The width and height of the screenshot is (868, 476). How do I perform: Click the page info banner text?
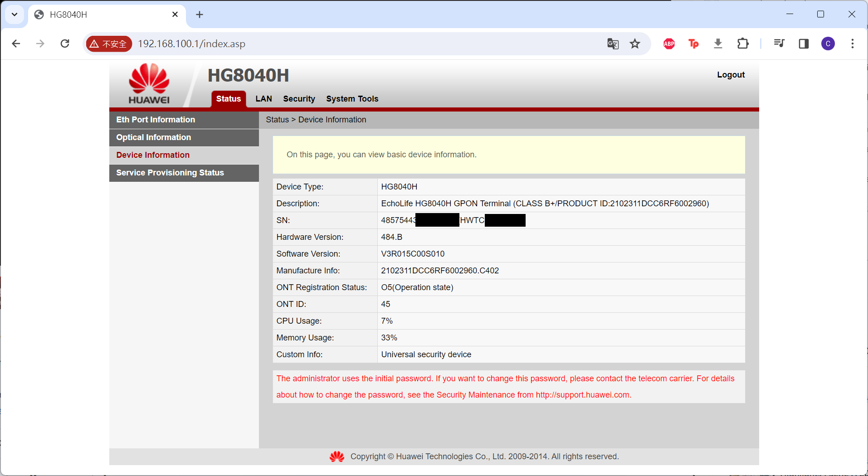click(381, 155)
